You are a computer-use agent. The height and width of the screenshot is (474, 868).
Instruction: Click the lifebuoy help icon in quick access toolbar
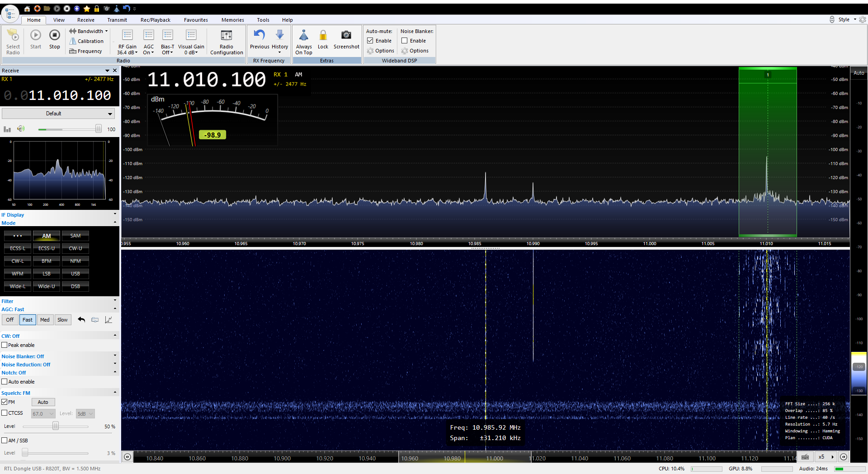(37, 9)
